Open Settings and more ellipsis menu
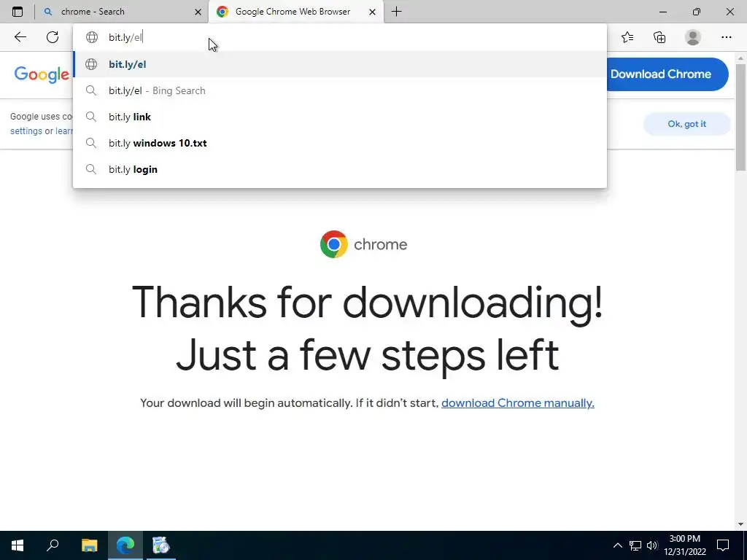Viewport: 747px width, 560px height. click(x=726, y=37)
